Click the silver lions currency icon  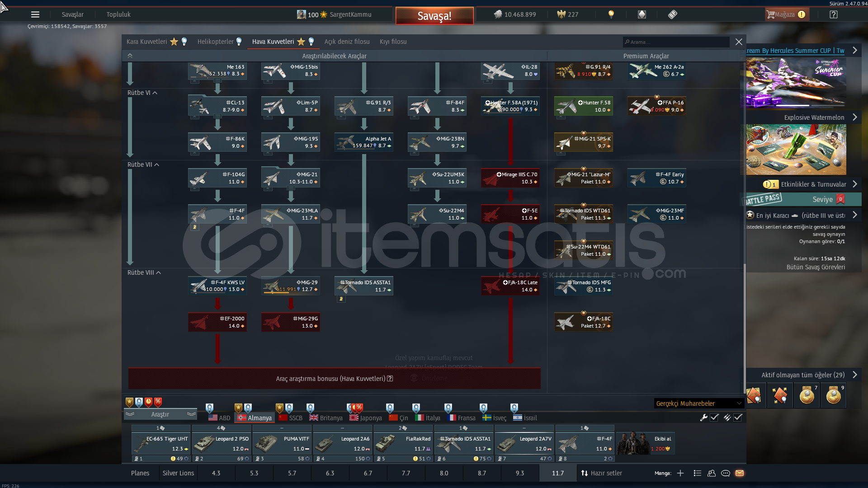498,14
